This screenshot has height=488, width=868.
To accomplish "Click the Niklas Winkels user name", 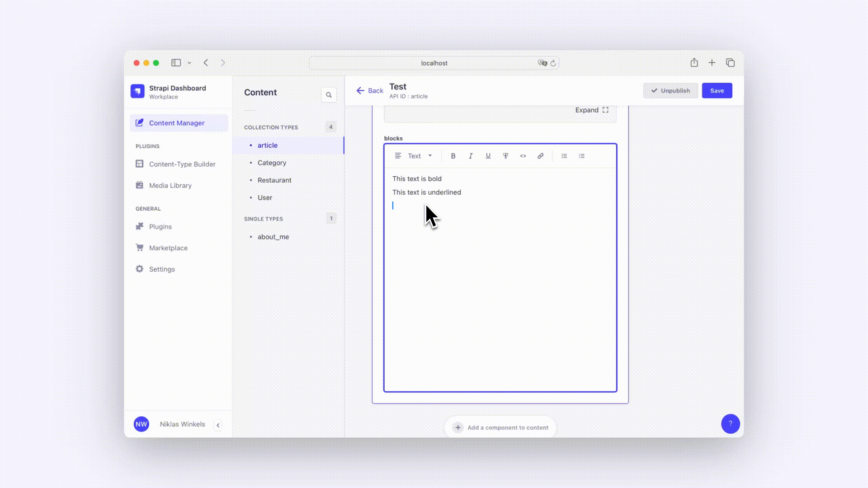I will point(183,424).
